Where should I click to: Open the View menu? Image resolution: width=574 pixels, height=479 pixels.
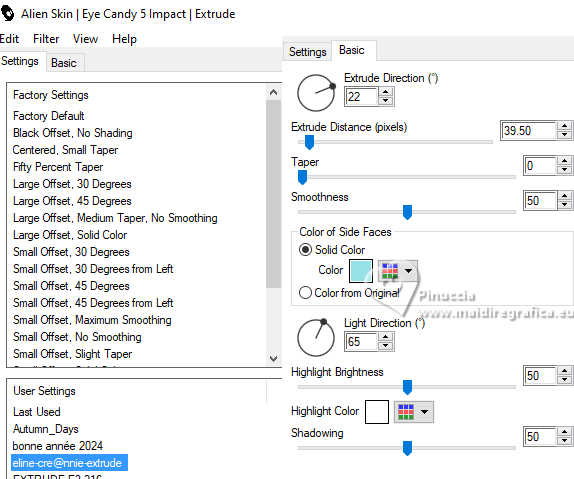tap(85, 39)
